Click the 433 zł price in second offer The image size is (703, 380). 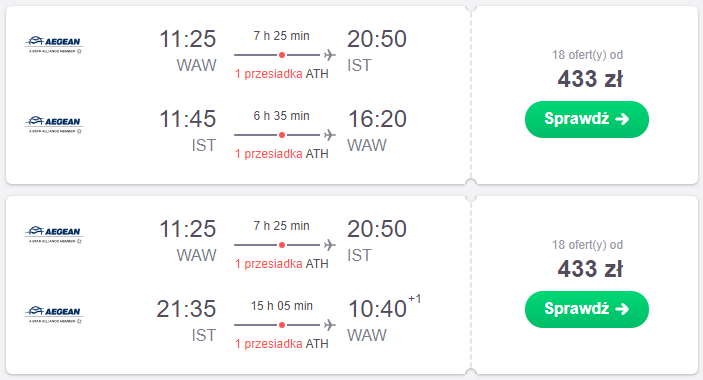pyautogui.click(x=590, y=269)
